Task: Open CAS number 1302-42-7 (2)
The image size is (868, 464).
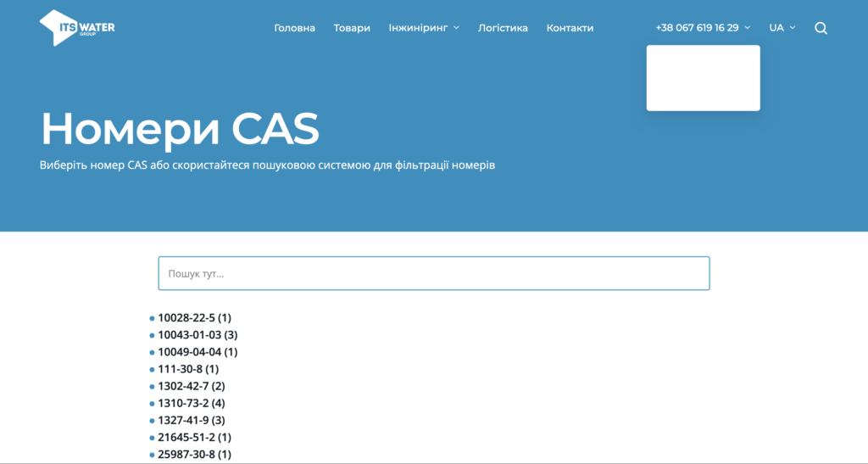Action: (x=192, y=386)
